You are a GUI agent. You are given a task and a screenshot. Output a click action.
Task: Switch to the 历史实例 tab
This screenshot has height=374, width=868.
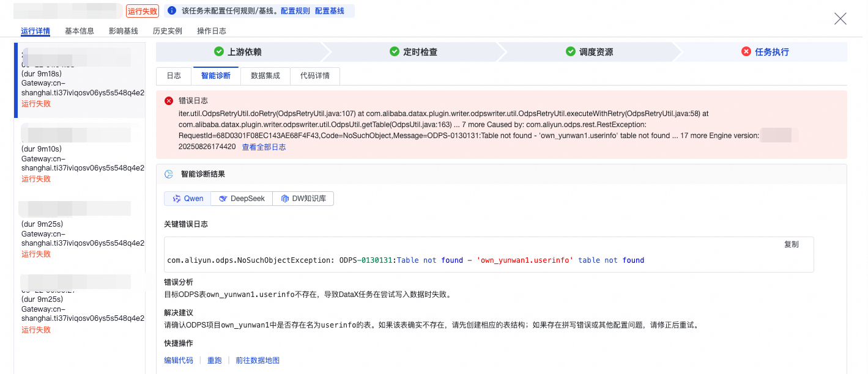click(x=168, y=31)
